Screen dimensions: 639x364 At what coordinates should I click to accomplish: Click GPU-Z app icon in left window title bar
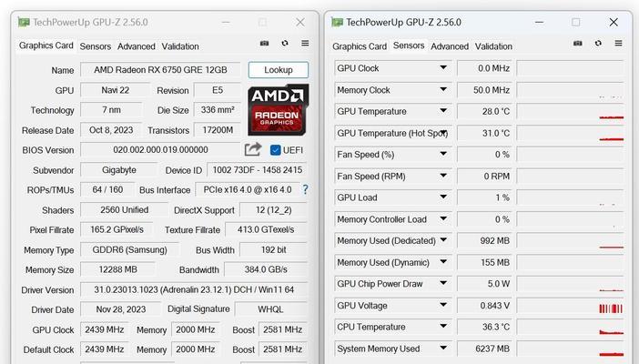point(24,22)
